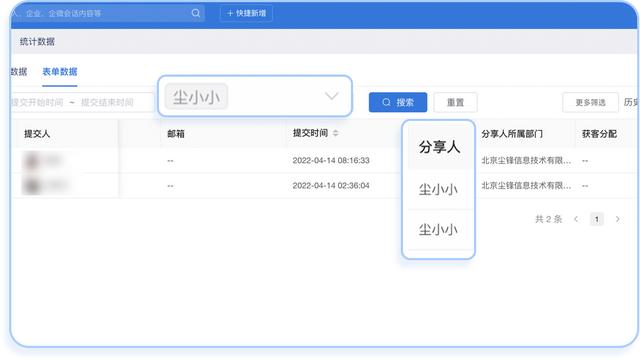Click the 获客分配 column header
Viewport: 640px width, 360px height.
(x=599, y=134)
